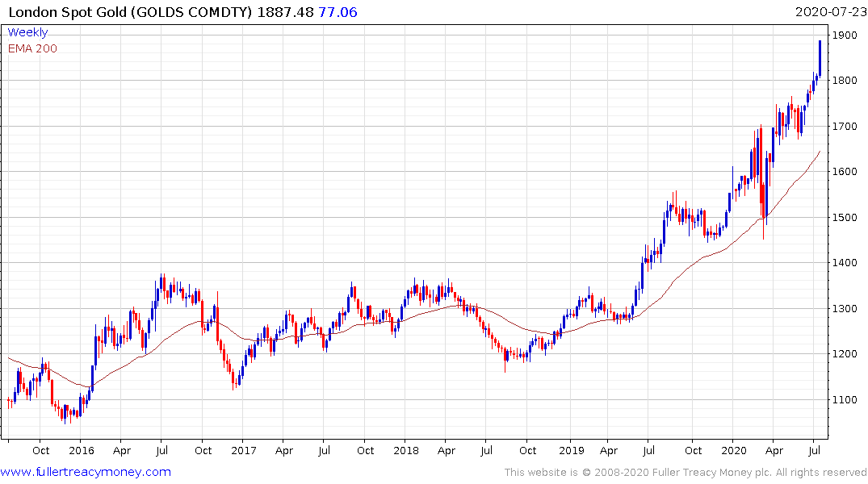This screenshot has height=484, width=868.
Task: Select the copyright notice for Fuller Treacy Money
Action: (x=686, y=473)
